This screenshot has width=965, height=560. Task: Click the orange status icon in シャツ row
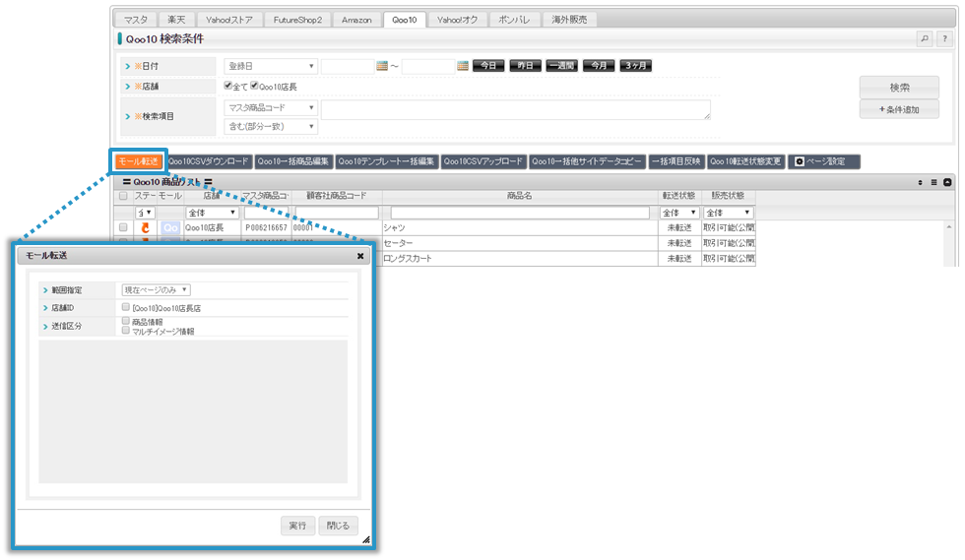pos(146,227)
